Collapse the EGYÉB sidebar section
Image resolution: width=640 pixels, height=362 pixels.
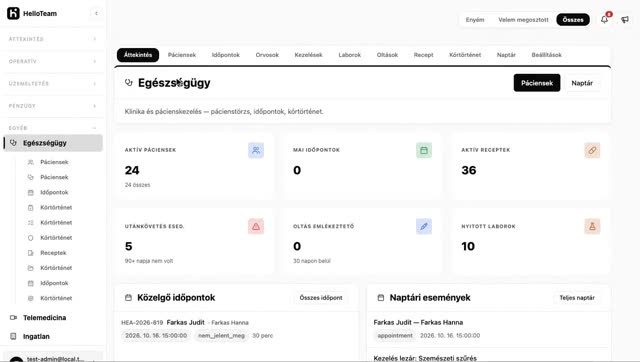(x=52, y=128)
